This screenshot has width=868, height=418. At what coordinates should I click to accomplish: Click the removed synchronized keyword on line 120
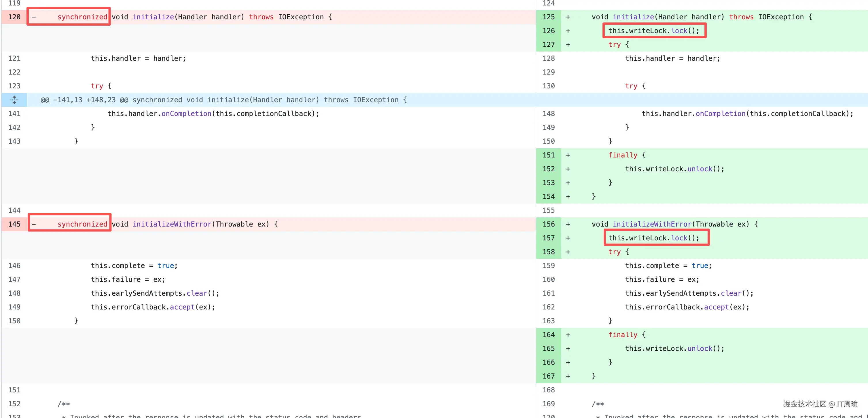pos(82,17)
